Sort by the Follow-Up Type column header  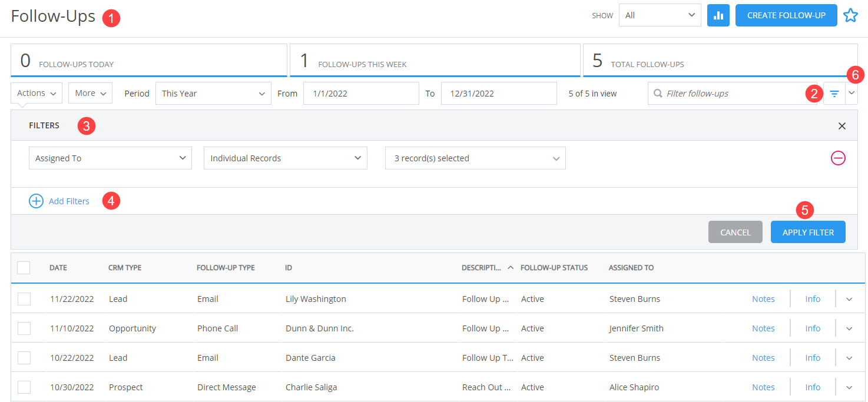(x=226, y=268)
